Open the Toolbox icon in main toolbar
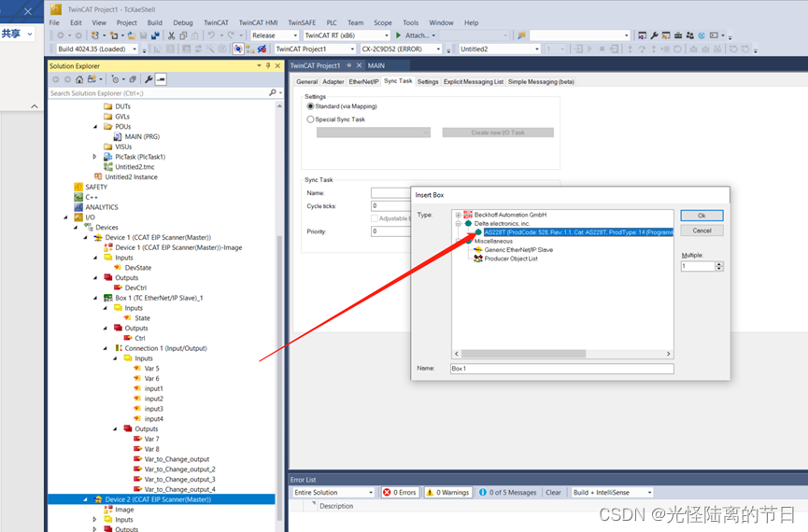The width and height of the screenshot is (808, 532). tap(678, 35)
